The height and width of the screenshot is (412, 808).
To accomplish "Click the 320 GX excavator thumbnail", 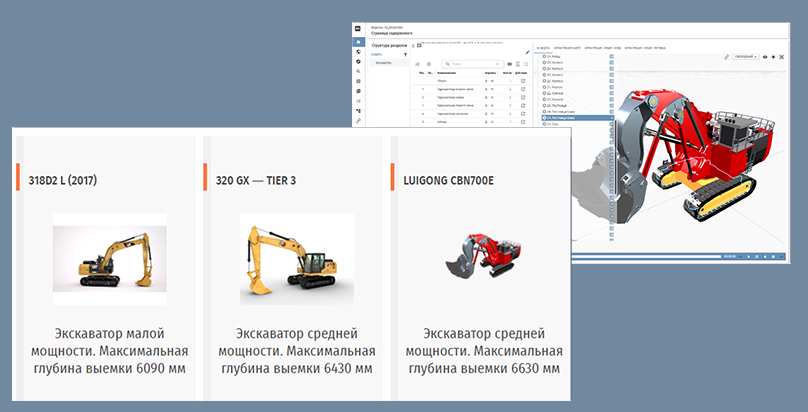I will pyautogui.click(x=297, y=259).
